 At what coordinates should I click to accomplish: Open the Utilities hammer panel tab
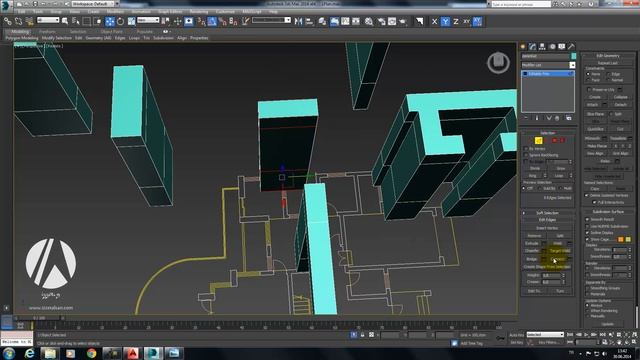point(571,47)
